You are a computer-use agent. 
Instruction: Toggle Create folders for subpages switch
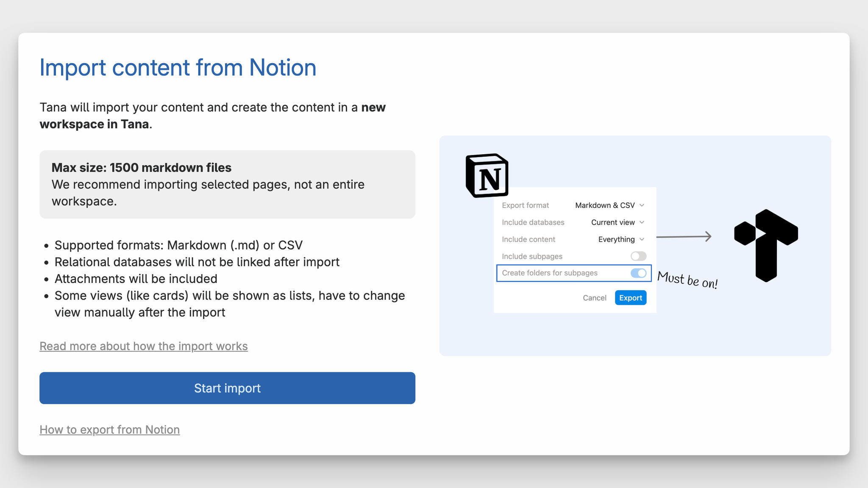click(x=638, y=273)
